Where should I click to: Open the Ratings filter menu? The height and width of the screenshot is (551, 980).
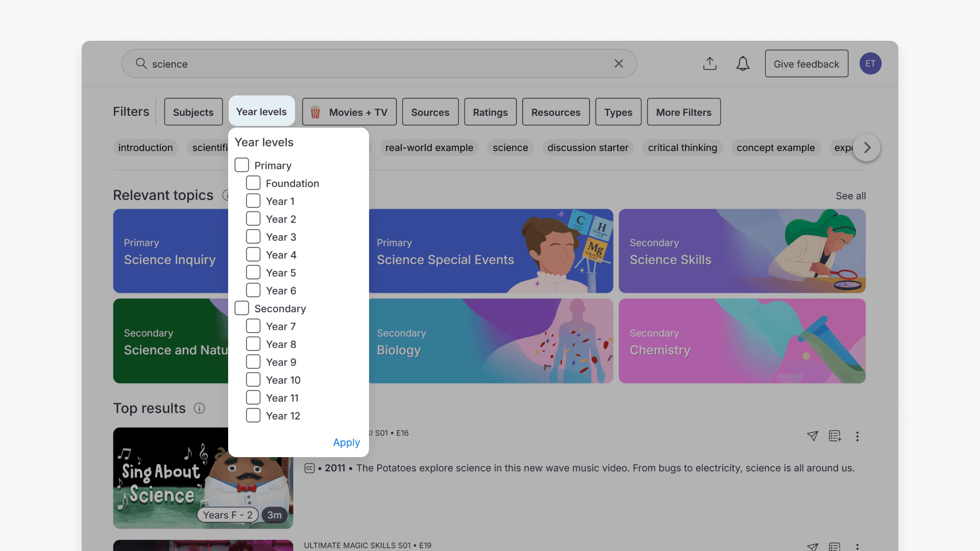click(490, 112)
